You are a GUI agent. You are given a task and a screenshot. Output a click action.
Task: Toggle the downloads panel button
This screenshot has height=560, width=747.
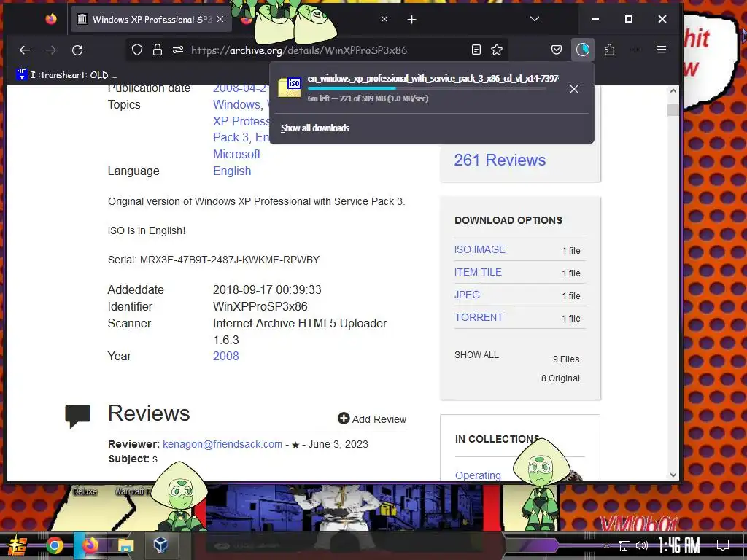click(583, 50)
